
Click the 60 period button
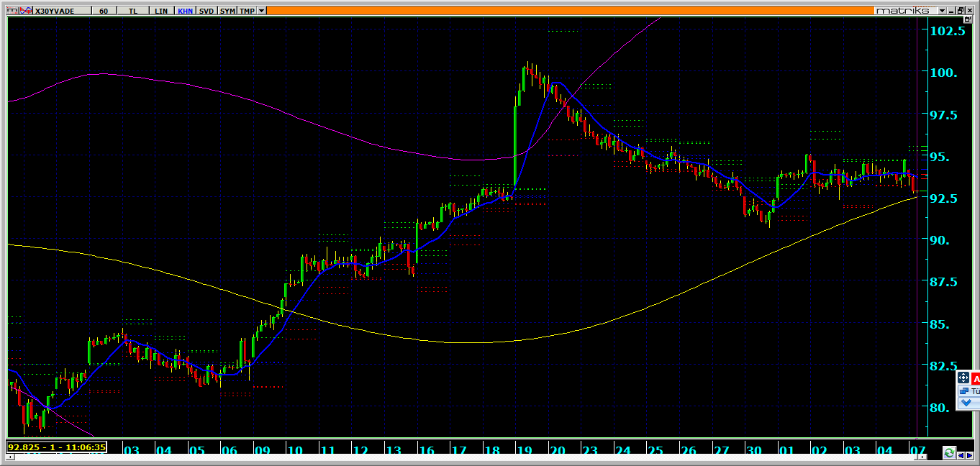[104, 11]
